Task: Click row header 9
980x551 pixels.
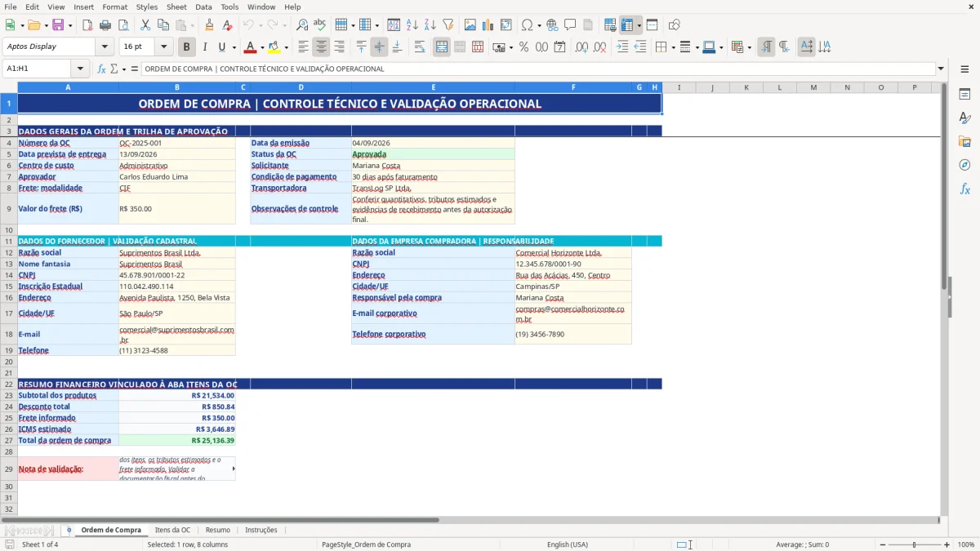Action: pos(8,209)
